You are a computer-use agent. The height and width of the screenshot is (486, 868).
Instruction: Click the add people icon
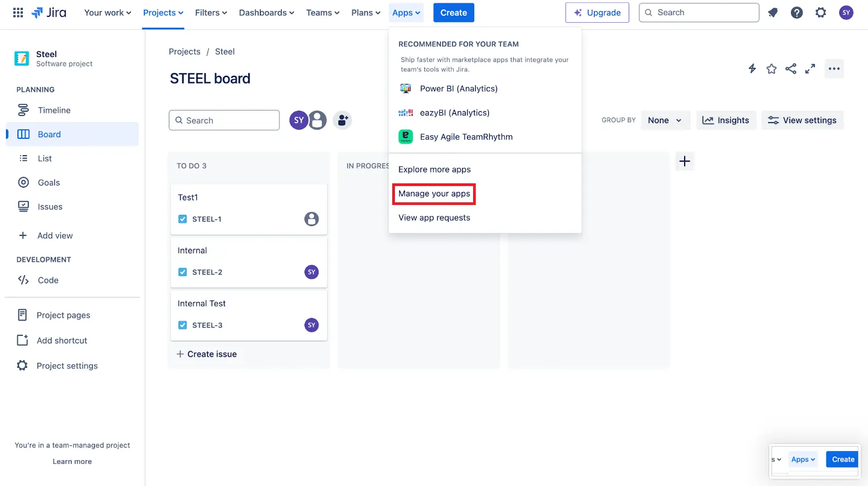[x=342, y=120]
